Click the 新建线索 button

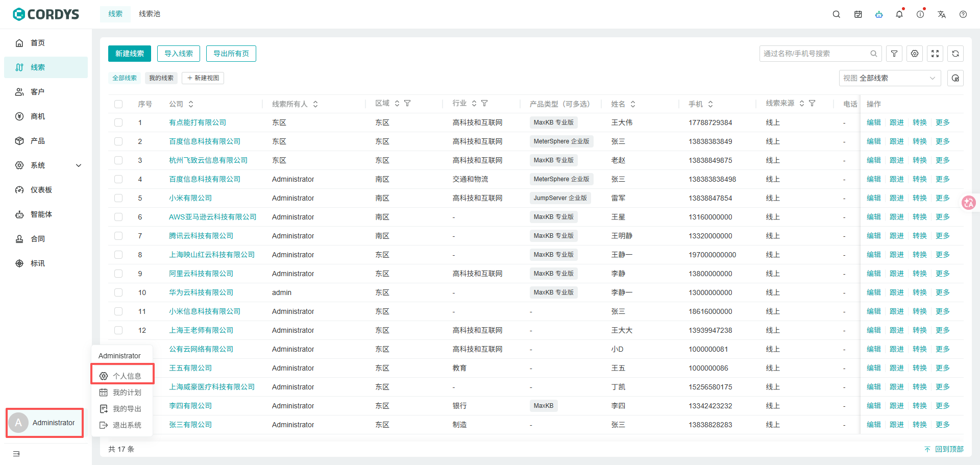[129, 53]
